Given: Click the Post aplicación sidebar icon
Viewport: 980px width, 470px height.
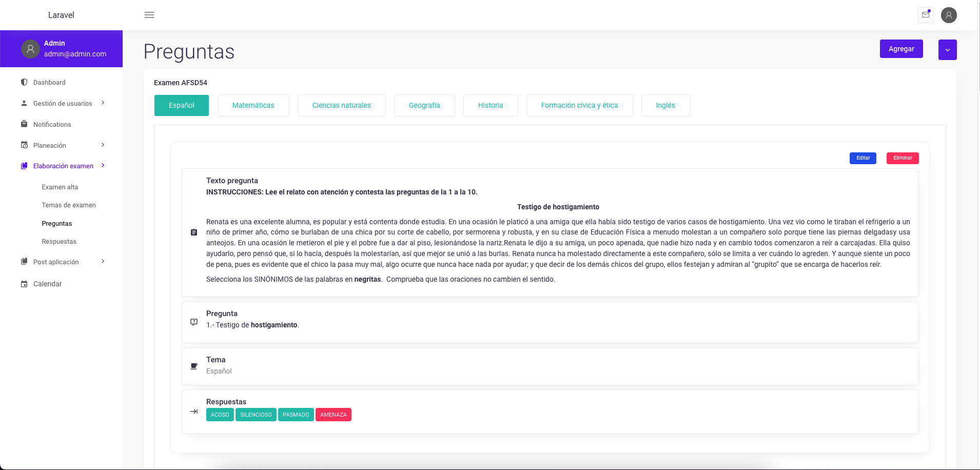Looking at the screenshot, I should point(24,262).
